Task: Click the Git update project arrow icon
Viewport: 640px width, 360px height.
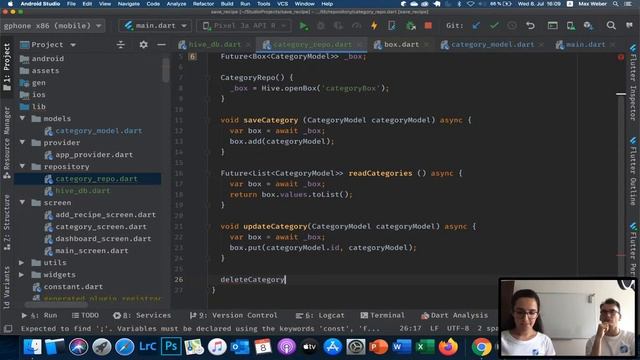Action: [476, 26]
